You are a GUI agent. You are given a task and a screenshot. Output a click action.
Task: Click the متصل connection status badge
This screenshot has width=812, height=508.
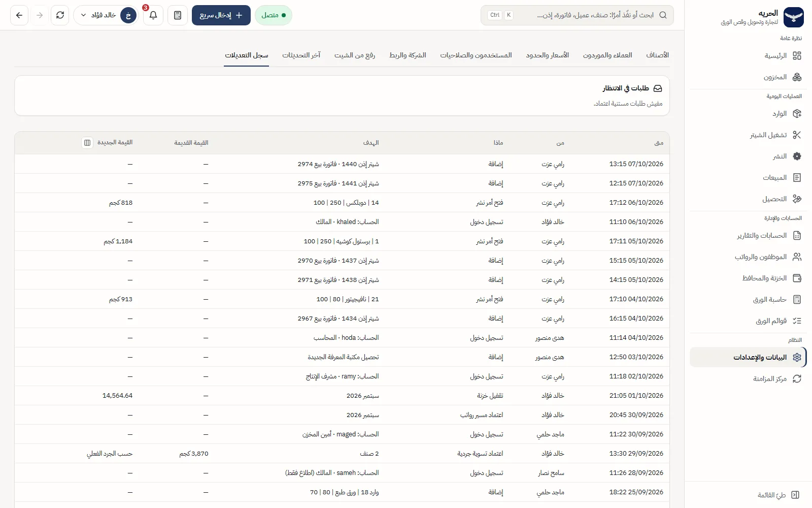(274, 15)
